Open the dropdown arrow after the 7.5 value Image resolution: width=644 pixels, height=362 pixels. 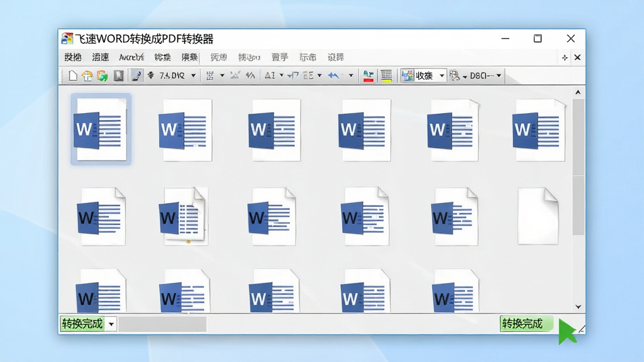pyautogui.click(x=193, y=75)
